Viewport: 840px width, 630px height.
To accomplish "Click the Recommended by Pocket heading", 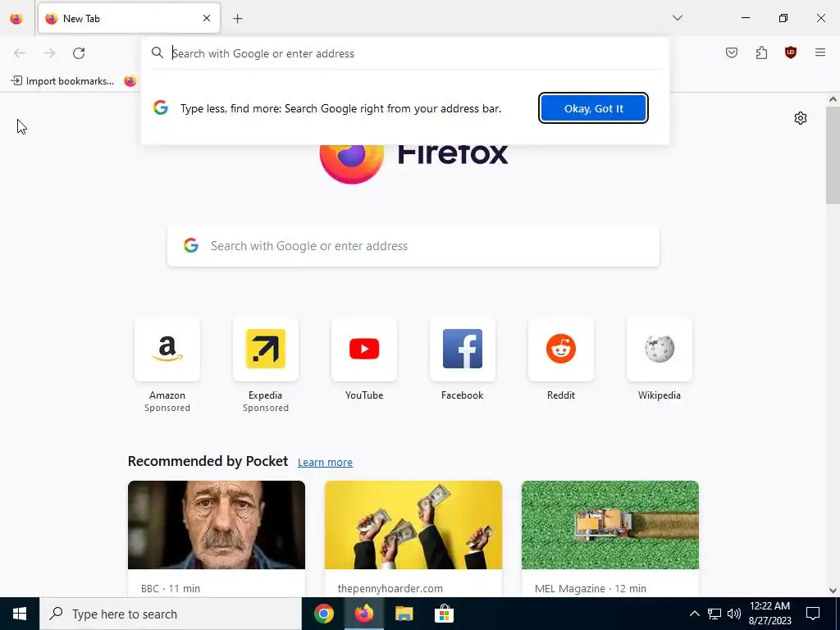I will (x=208, y=461).
